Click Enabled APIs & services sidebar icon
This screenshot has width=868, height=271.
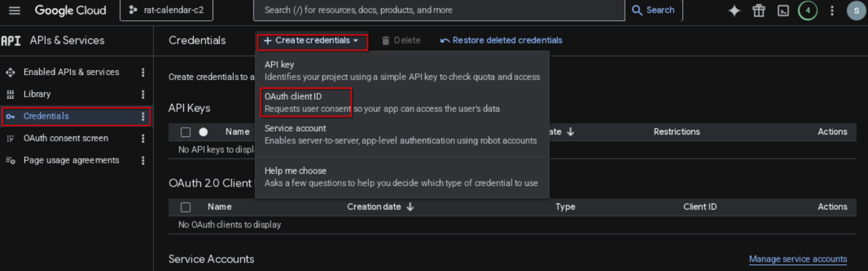(x=10, y=72)
